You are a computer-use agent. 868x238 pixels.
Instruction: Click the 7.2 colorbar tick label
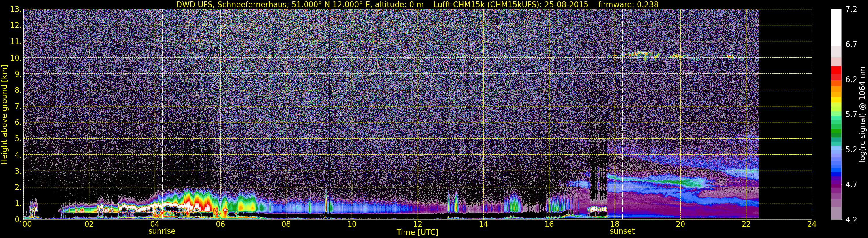click(851, 10)
